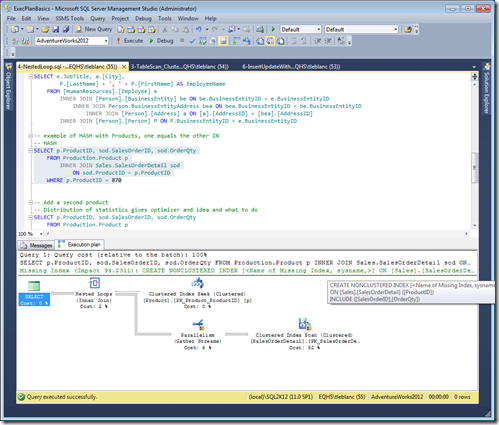Close the 4-NestedLoop.sql tab
Image resolution: width=499 pixels, height=425 pixels.
pyautogui.click(x=124, y=67)
